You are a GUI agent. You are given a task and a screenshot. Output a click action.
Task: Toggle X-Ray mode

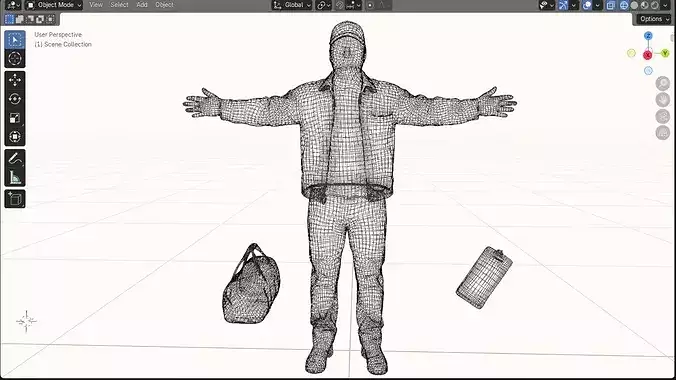click(x=610, y=5)
